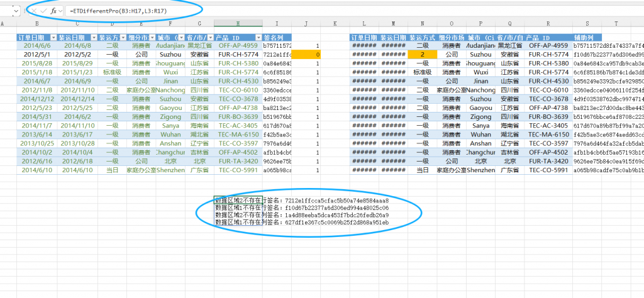The height and width of the screenshot is (298, 644).
Task: Open the Insert Function fx dialog
Action: (x=53, y=11)
